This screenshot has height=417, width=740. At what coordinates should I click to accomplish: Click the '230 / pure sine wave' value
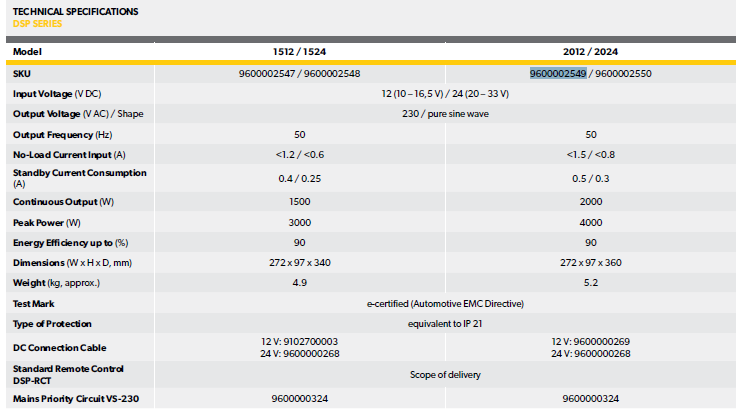point(445,113)
